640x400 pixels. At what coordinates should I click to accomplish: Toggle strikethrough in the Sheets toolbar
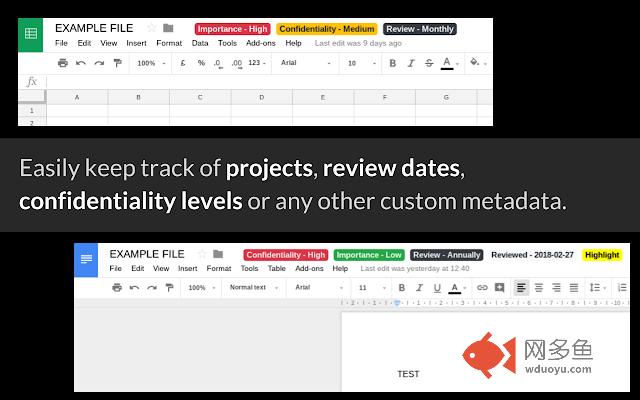(x=427, y=63)
